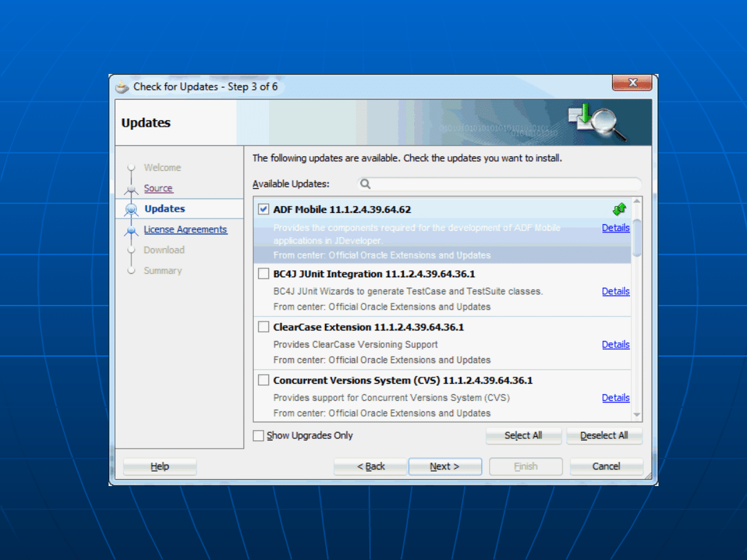Open Details link for ADF Mobile

[x=616, y=227]
